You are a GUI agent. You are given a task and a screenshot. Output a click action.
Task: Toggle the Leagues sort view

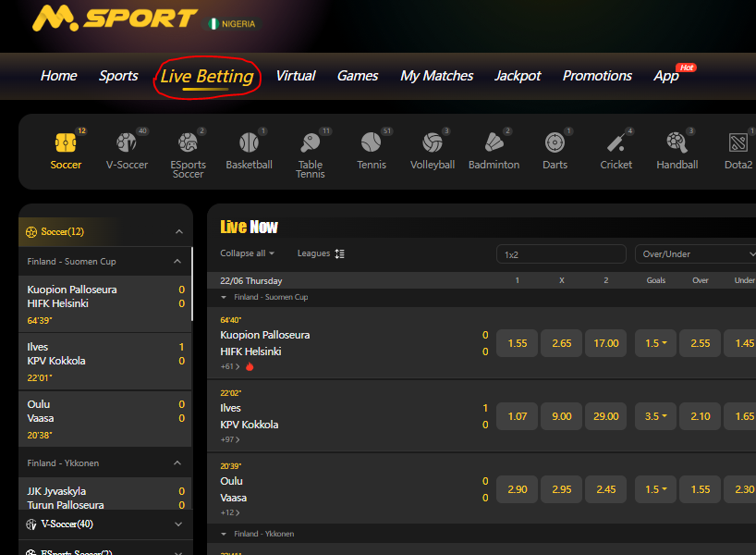320,253
